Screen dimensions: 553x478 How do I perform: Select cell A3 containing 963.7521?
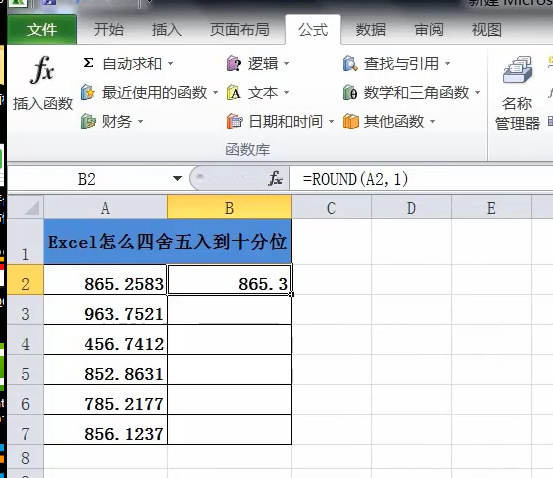pos(105,314)
